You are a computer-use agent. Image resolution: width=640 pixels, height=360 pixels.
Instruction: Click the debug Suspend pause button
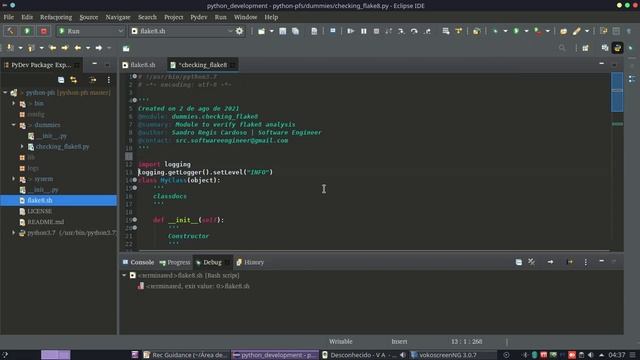[x=363, y=31]
